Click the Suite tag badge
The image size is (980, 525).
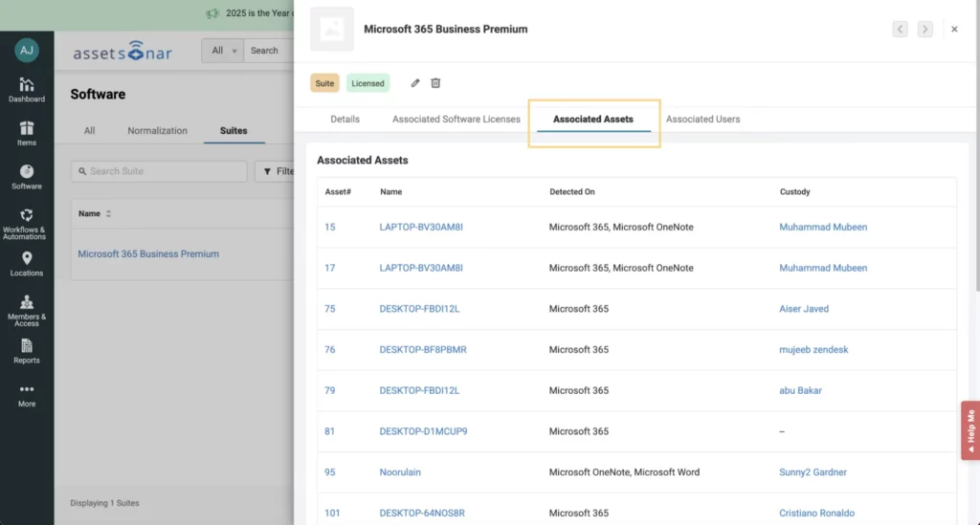(324, 83)
